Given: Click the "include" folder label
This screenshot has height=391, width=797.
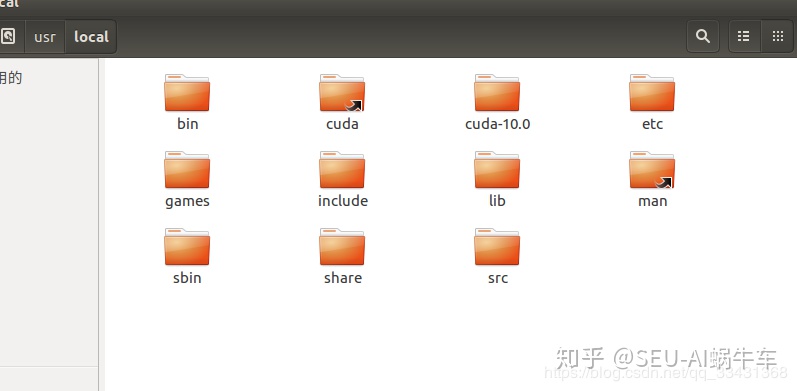Looking at the screenshot, I should point(343,201).
